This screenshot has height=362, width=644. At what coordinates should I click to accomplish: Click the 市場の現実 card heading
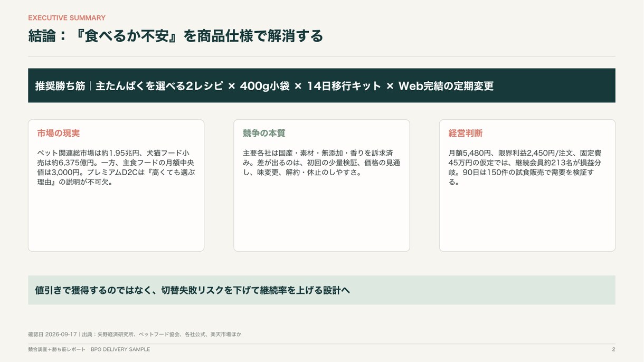point(58,134)
